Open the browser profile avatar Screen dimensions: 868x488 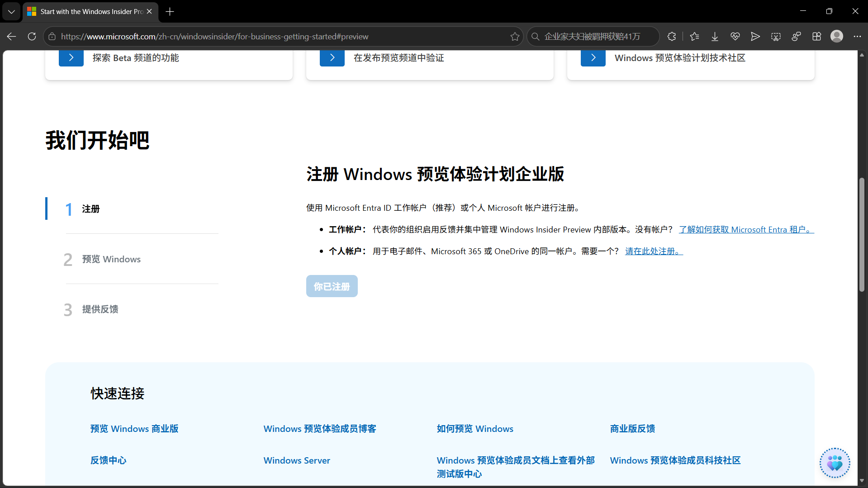coord(837,36)
